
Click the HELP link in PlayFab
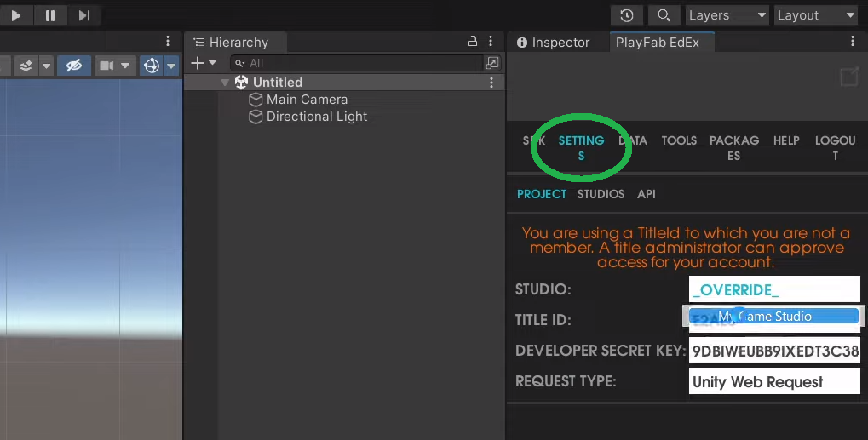click(x=786, y=140)
